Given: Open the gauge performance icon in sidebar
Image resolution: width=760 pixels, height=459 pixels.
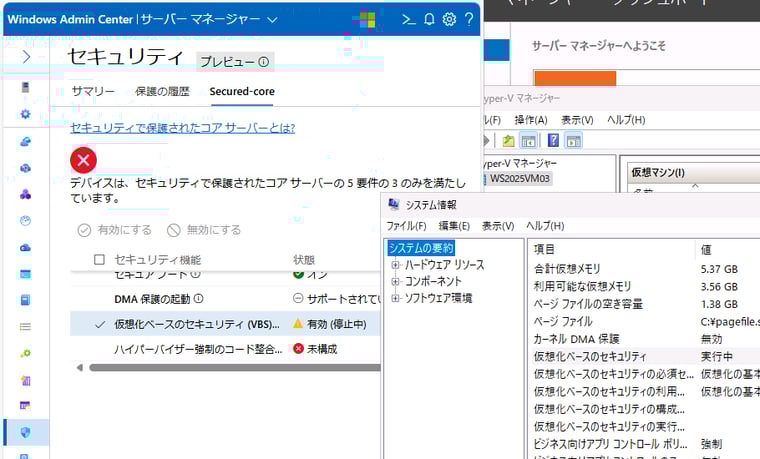Looking at the screenshot, I should pos(25,221).
